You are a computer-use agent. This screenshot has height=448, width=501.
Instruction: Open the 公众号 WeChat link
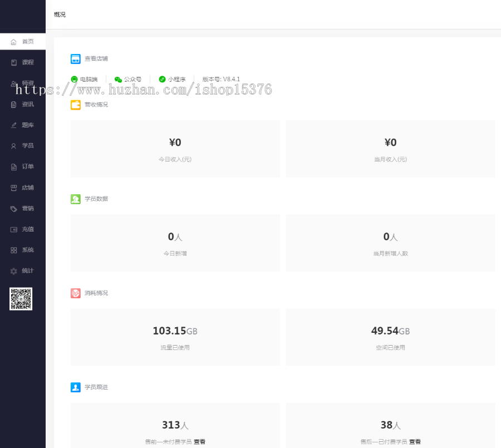[128, 80]
